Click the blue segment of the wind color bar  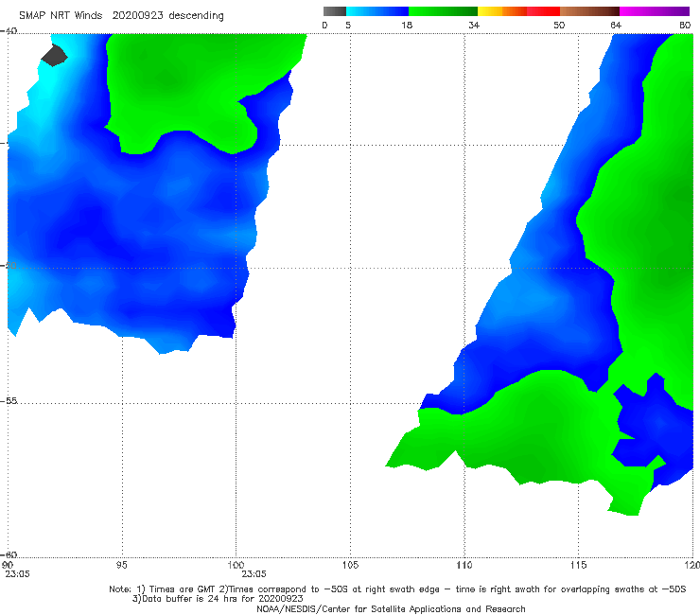click(377, 11)
